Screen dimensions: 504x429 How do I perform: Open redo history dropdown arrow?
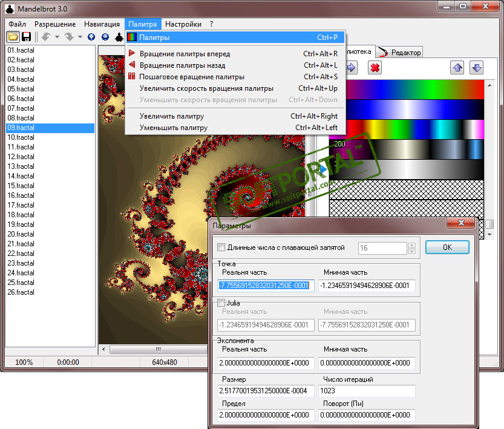[80, 37]
